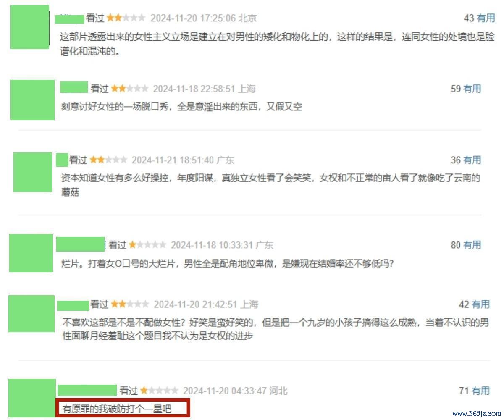Click 有用 beside the 59 count
This screenshot has width=504, height=420.
[472, 89]
